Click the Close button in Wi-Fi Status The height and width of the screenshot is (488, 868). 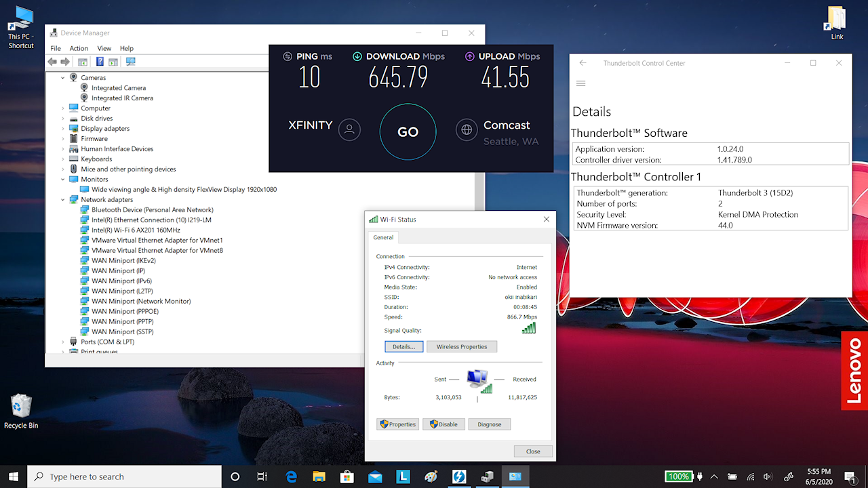coord(533,451)
